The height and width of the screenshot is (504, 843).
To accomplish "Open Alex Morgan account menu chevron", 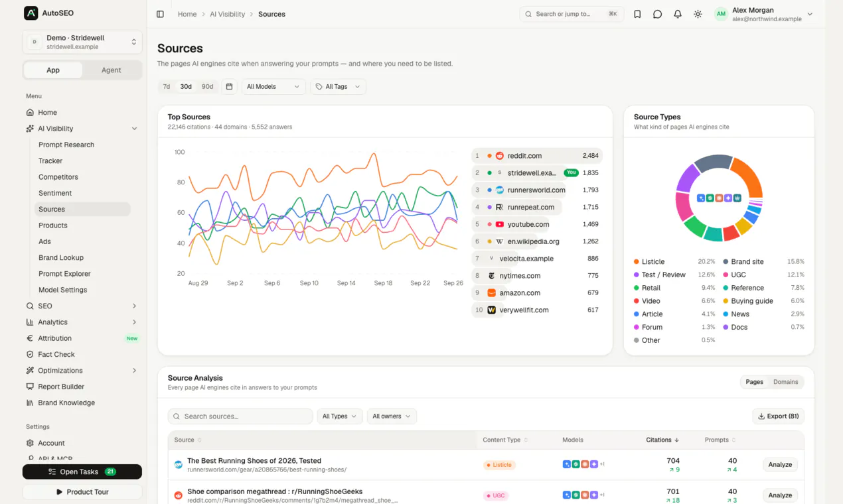I will click(x=810, y=14).
